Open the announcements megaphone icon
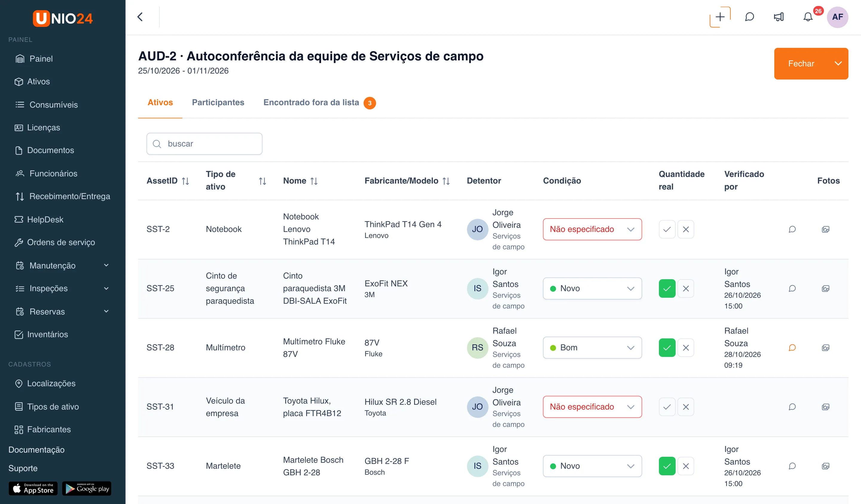This screenshot has width=861, height=504. click(779, 17)
